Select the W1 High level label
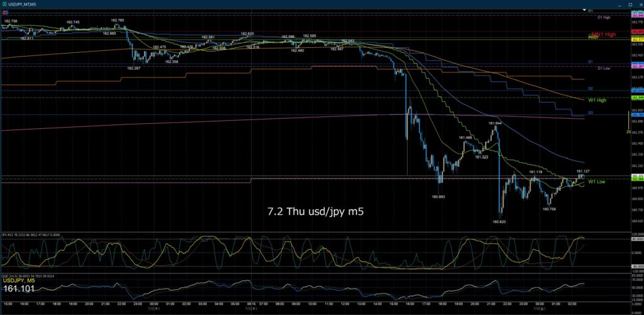 [597, 100]
